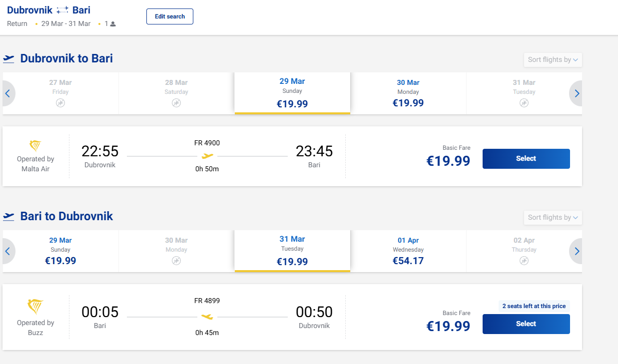Select the 29 Mar Sunday return date tab

point(60,251)
